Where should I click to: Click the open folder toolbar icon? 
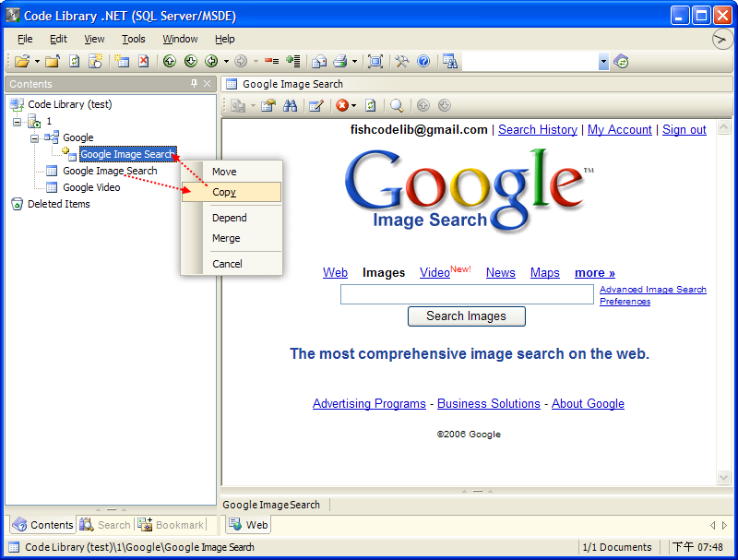(21, 62)
